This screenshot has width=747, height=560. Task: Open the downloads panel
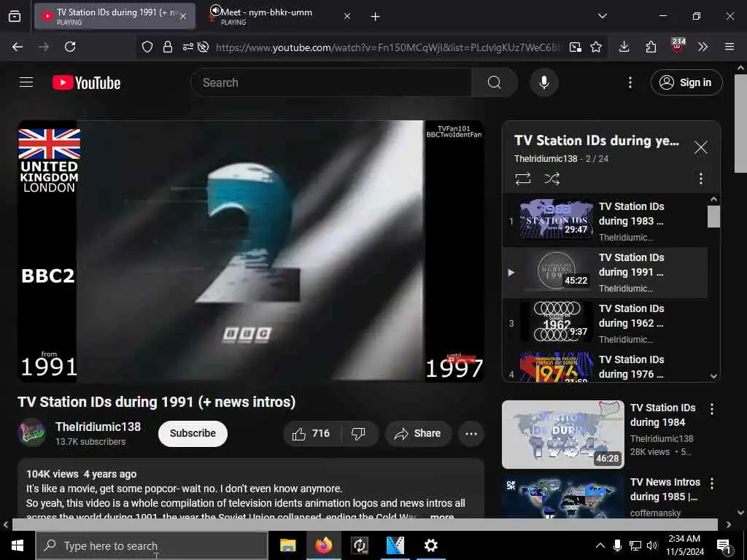pos(624,47)
